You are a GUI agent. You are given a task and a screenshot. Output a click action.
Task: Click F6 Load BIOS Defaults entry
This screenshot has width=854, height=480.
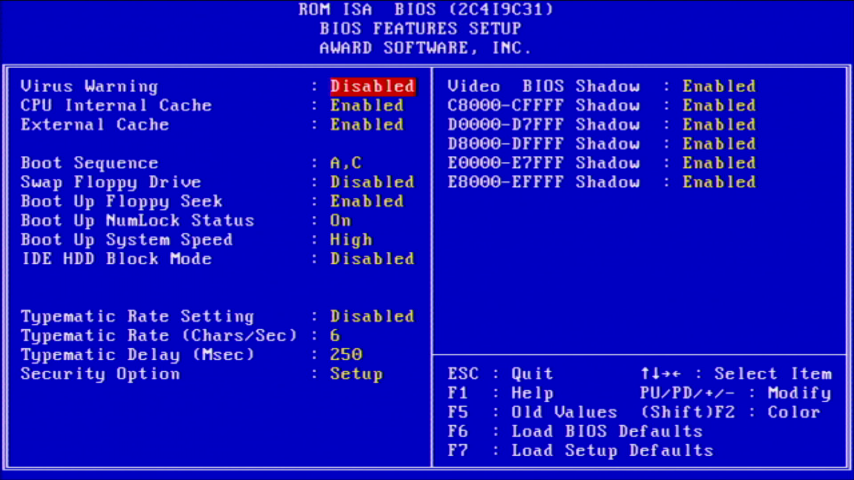(x=575, y=432)
